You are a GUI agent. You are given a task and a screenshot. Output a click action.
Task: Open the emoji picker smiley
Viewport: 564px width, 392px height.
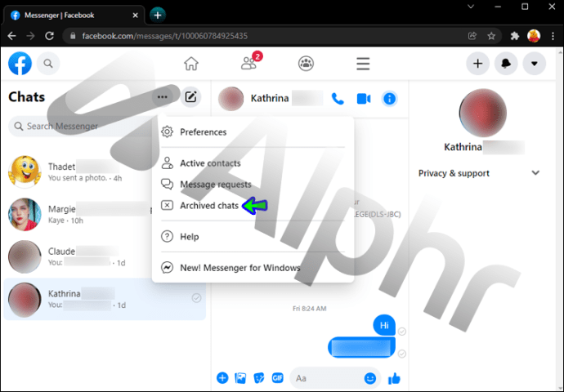(x=370, y=378)
